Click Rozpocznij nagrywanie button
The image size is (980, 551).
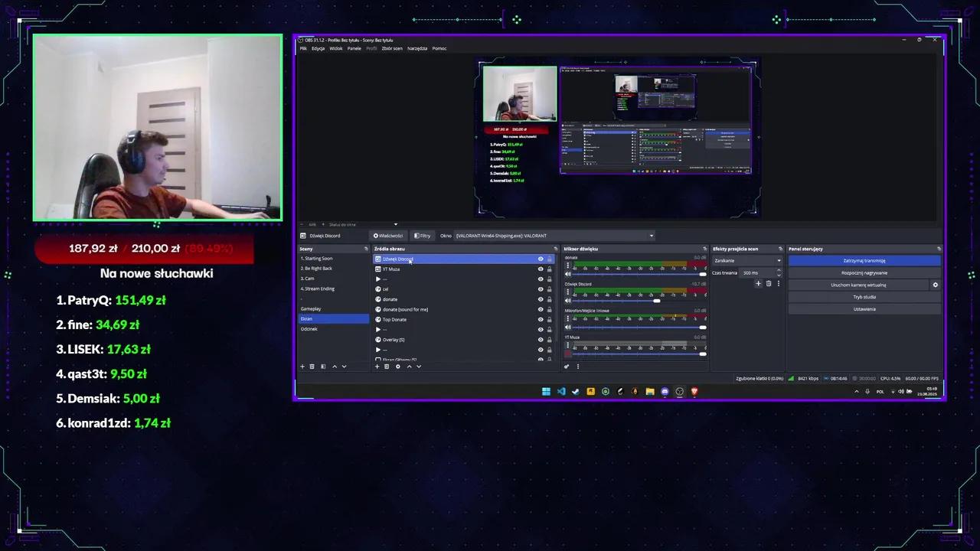click(864, 272)
